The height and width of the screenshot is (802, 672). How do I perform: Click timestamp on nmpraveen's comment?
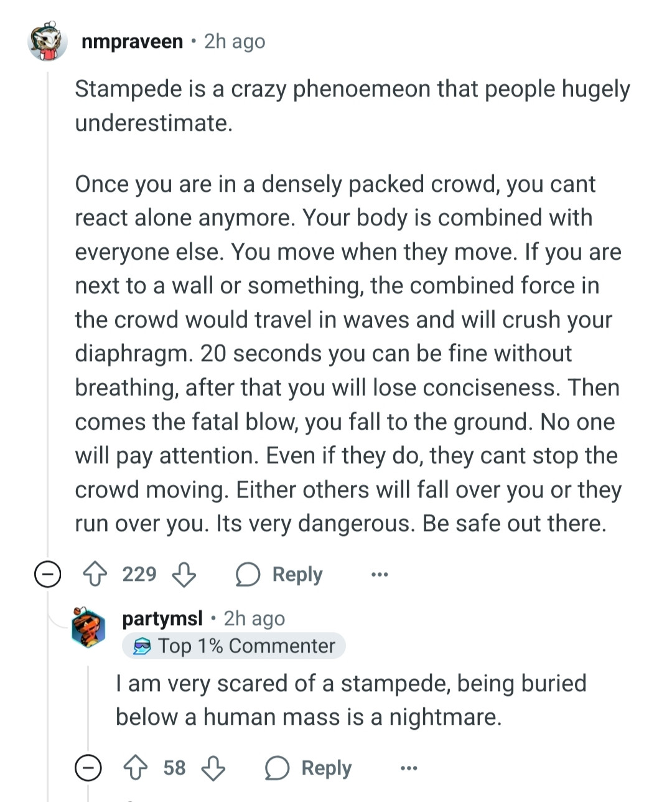[235, 42]
